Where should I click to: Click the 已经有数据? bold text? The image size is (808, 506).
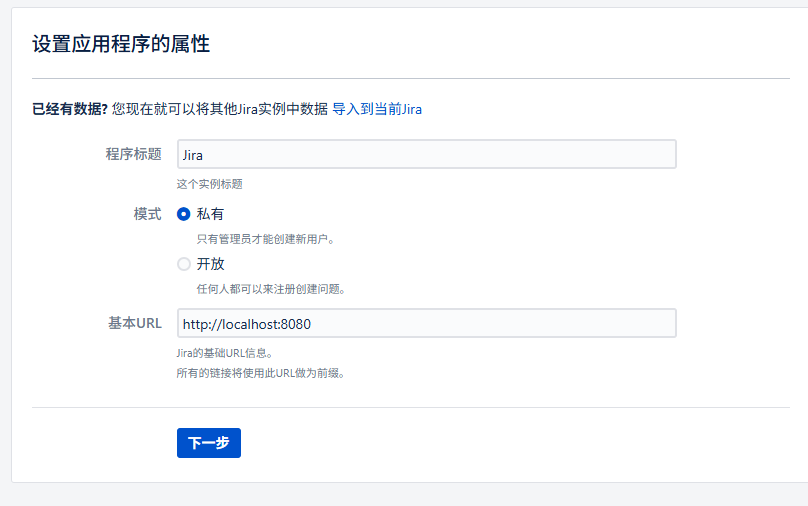pyautogui.click(x=70, y=109)
